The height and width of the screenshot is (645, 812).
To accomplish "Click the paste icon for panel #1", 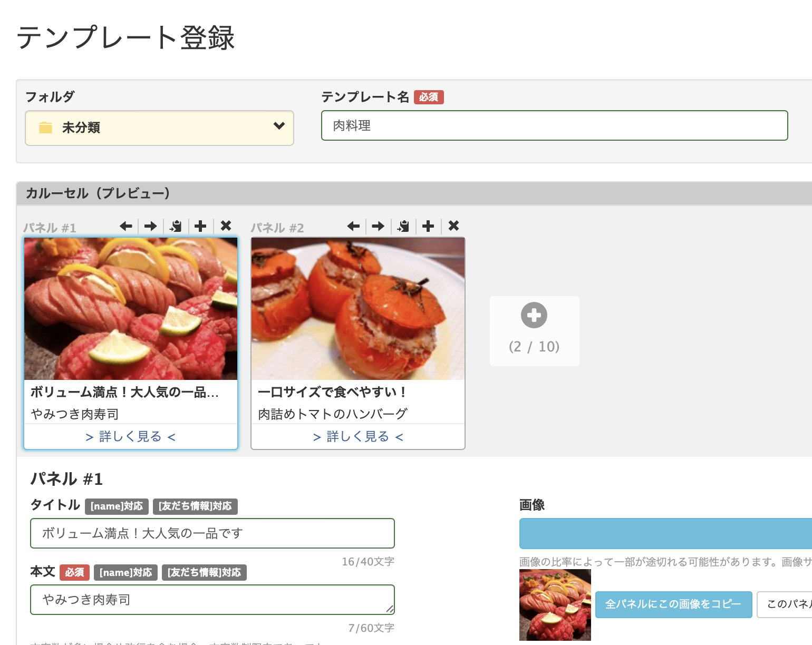I will (176, 226).
